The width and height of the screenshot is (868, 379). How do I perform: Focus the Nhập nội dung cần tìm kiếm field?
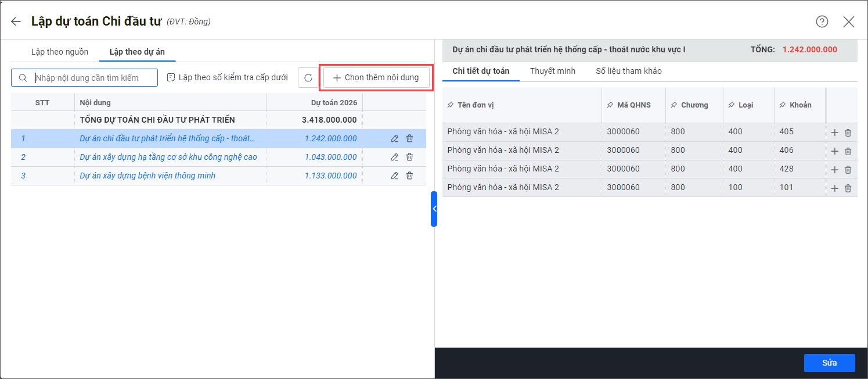(x=93, y=78)
